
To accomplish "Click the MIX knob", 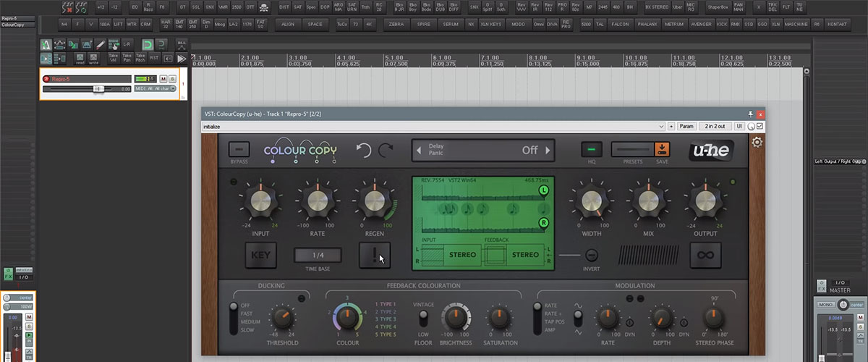I will click(x=647, y=203).
